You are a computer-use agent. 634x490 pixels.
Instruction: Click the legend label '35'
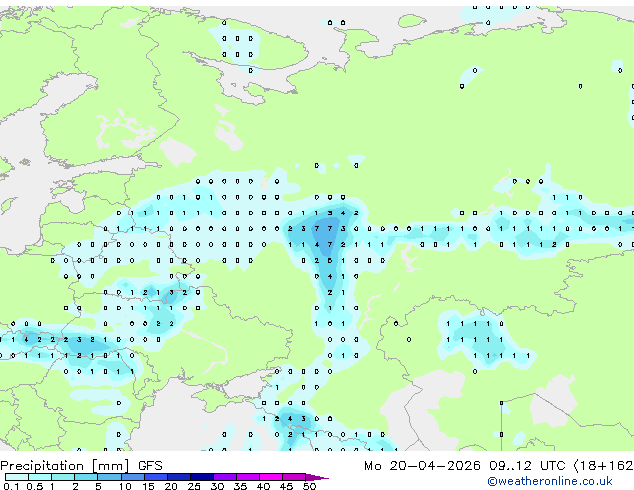(240, 486)
